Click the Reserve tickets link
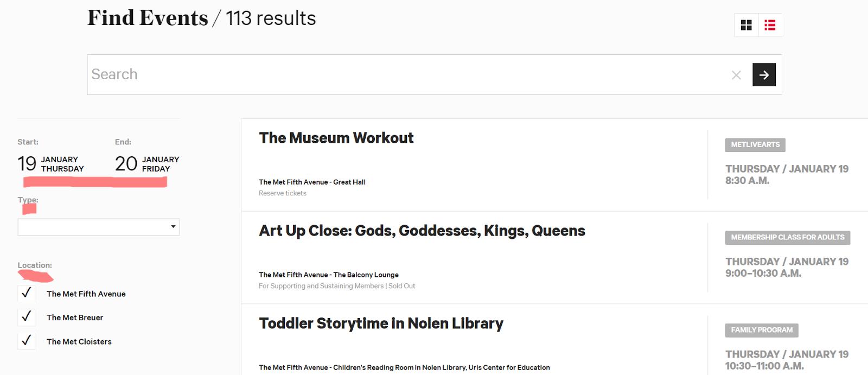 point(283,193)
